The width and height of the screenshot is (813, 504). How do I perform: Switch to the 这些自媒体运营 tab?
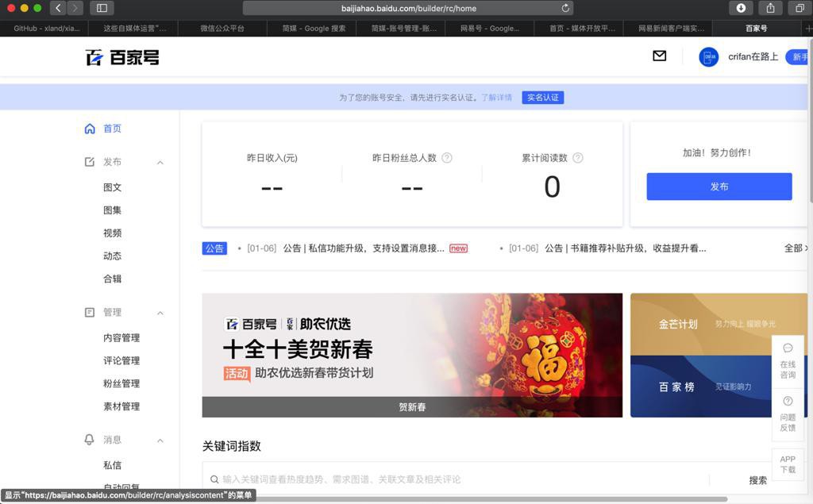click(133, 29)
